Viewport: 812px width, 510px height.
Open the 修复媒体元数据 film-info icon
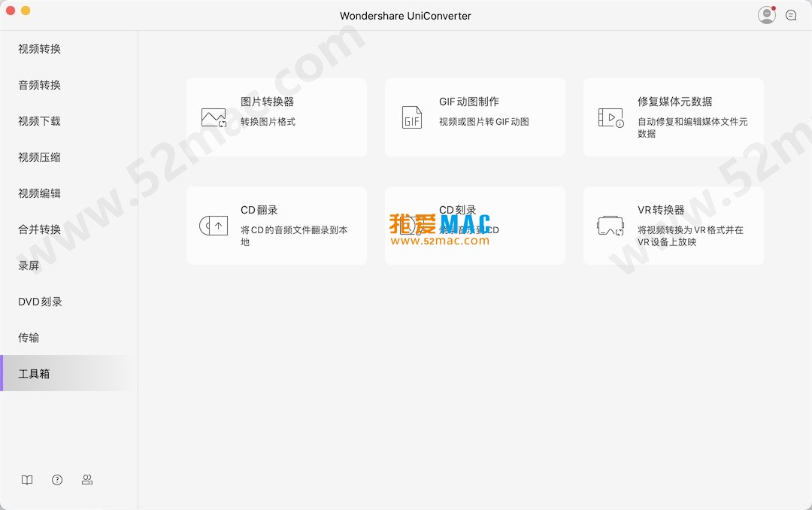tap(611, 117)
